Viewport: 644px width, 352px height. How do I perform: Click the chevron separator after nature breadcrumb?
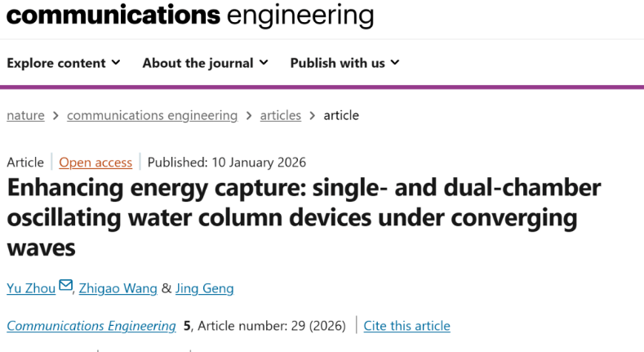56,116
